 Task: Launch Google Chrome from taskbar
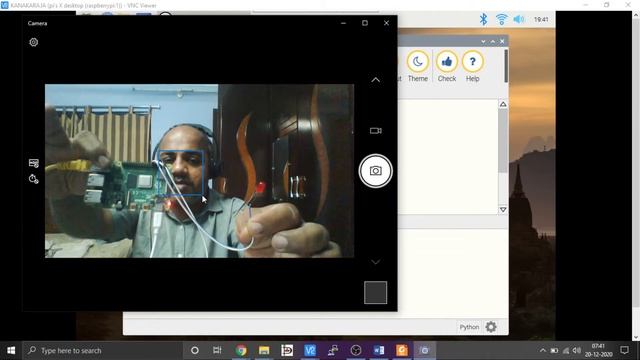(241, 350)
